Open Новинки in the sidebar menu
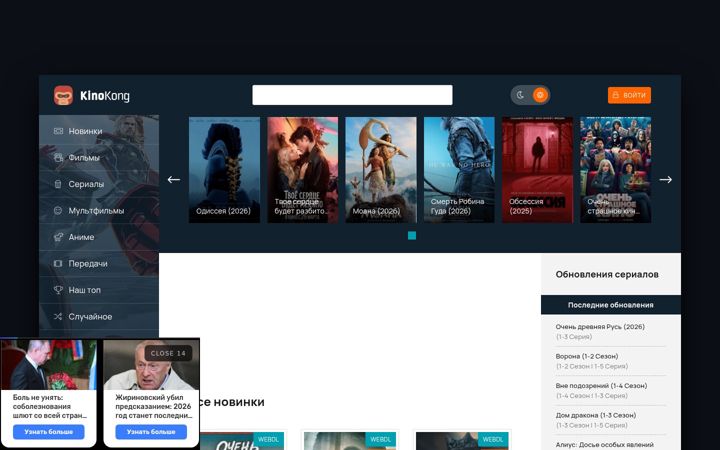 (99, 131)
